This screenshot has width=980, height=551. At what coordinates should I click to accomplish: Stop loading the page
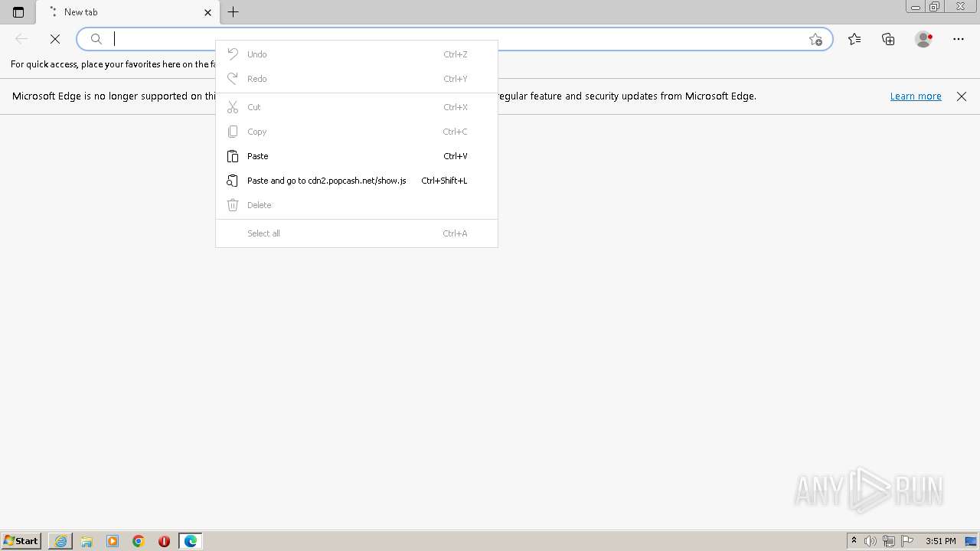(55, 39)
